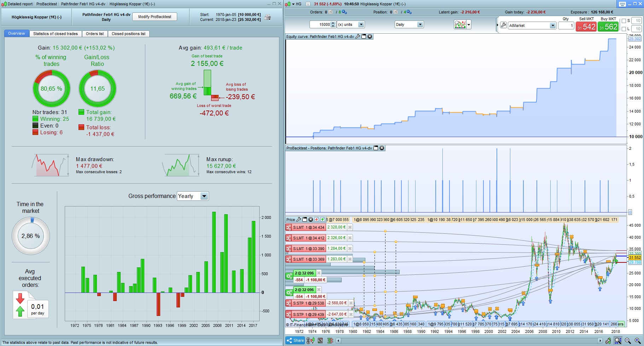This screenshot has width=644, height=346.
Task: Open gear for lower 2@32 096 position
Action: tap(289, 293)
